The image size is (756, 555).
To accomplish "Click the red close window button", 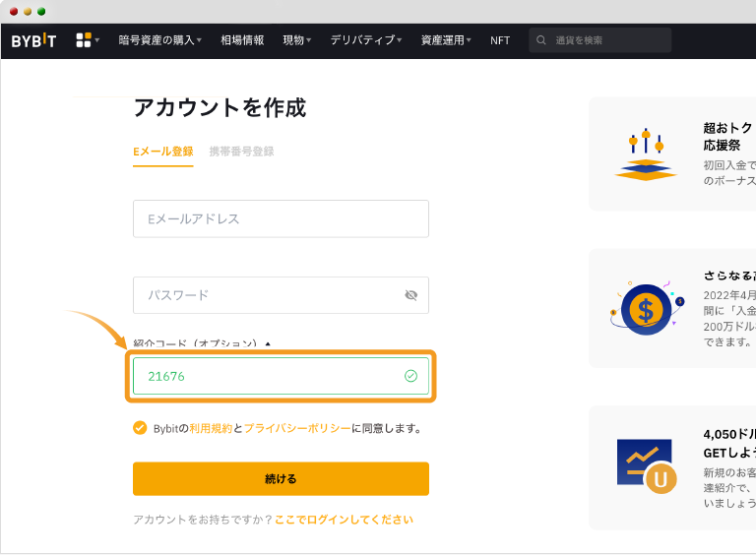I will click(x=14, y=12).
